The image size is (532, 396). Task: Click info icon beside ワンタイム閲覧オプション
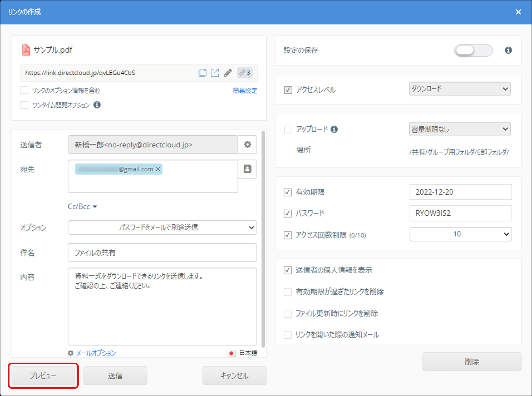click(x=97, y=105)
